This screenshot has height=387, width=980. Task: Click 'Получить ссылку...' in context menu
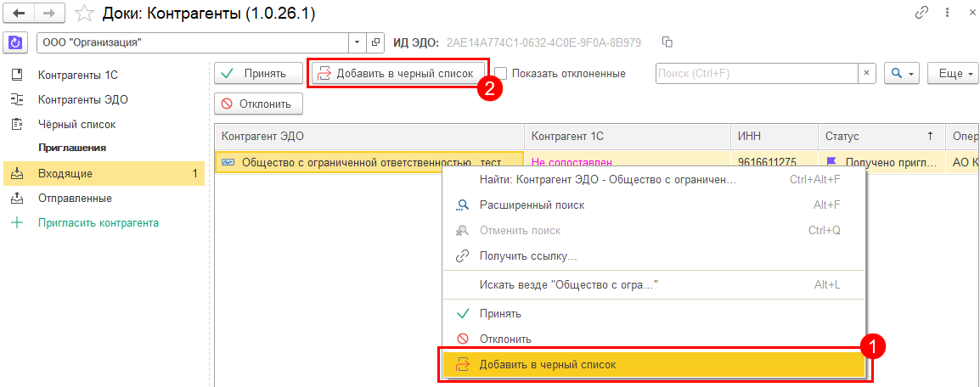click(527, 255)
